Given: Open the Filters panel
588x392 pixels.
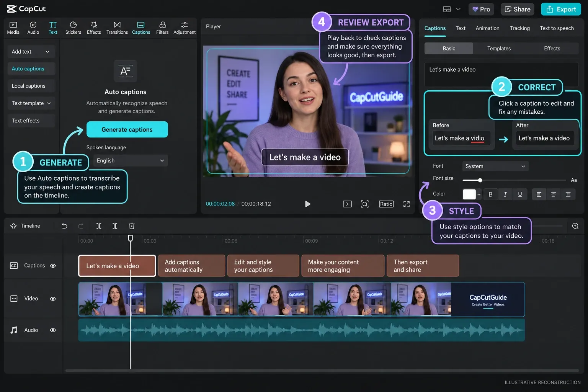Looking at the screenshot, I should point(162,28).
